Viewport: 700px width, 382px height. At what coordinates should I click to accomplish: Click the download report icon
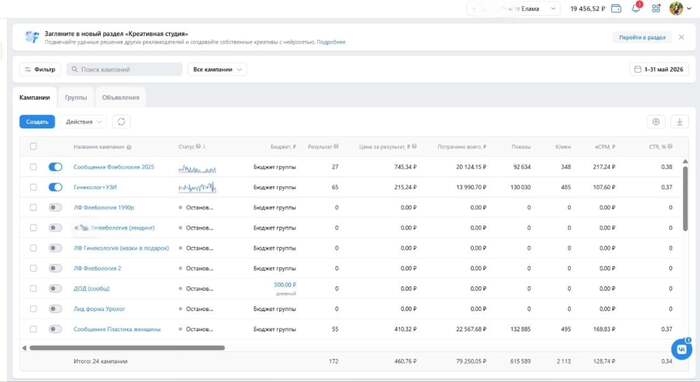pyautogui.click(x=679, y=122)
